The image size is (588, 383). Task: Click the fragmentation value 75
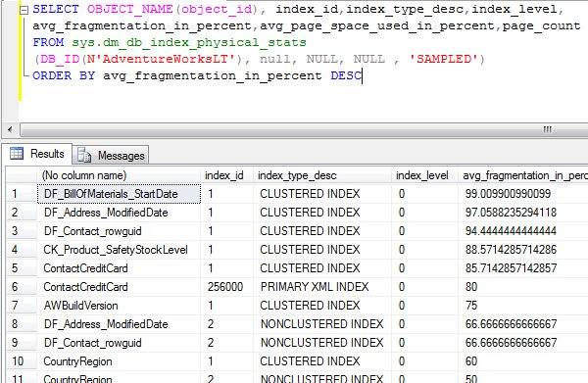pos(471,306)
